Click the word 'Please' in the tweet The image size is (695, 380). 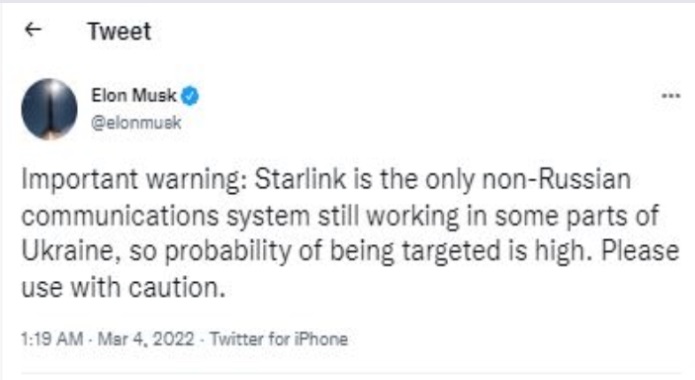click(x=640, y=251)
